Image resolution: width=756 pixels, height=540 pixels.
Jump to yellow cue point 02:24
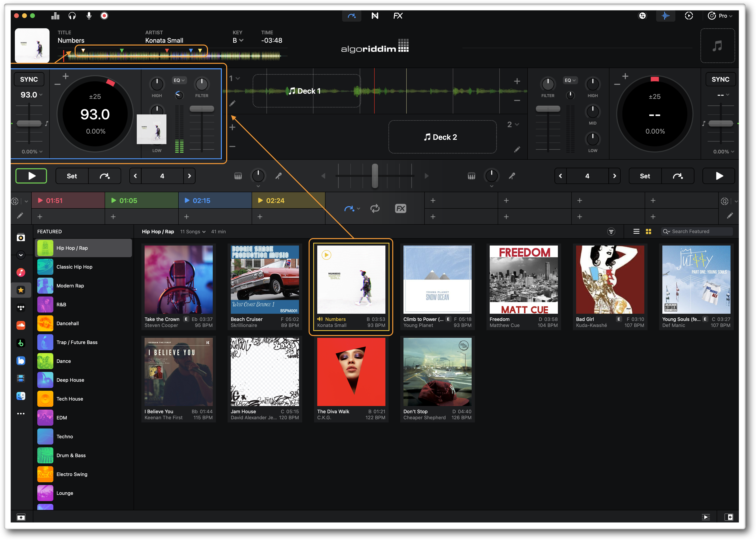(288, 201)
